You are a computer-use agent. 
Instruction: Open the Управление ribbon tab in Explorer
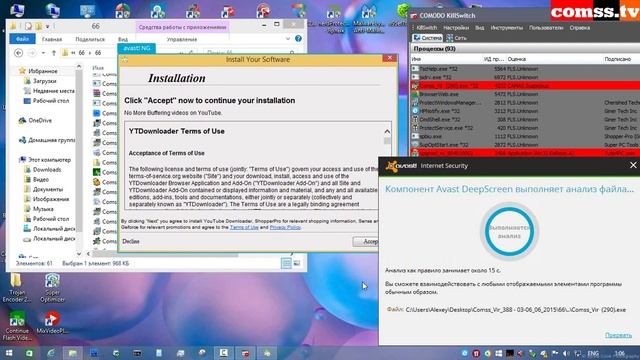(x=182, y=40)
